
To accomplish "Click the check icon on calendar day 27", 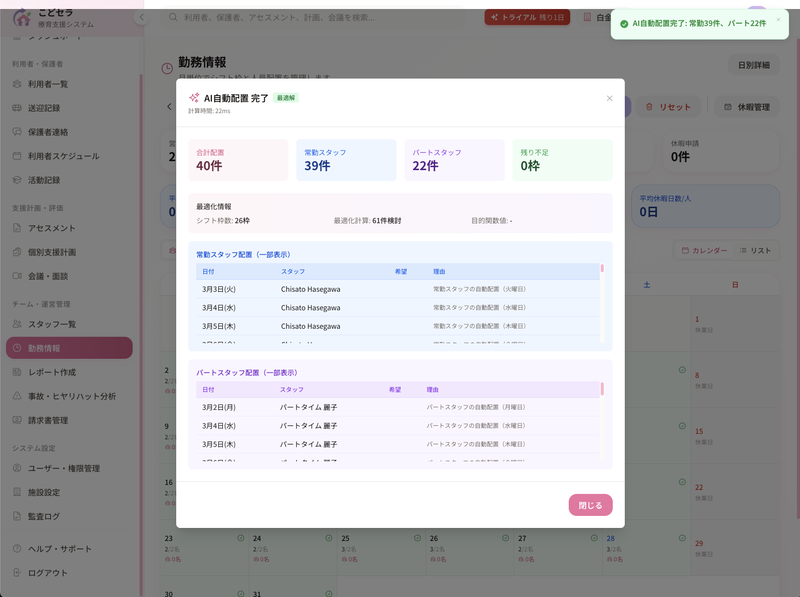I will point(594,538).
